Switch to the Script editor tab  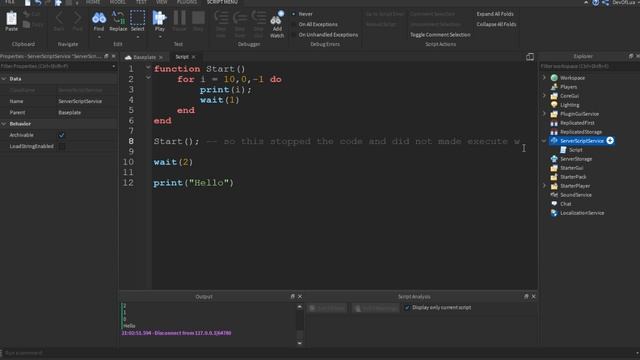(182, 57)
